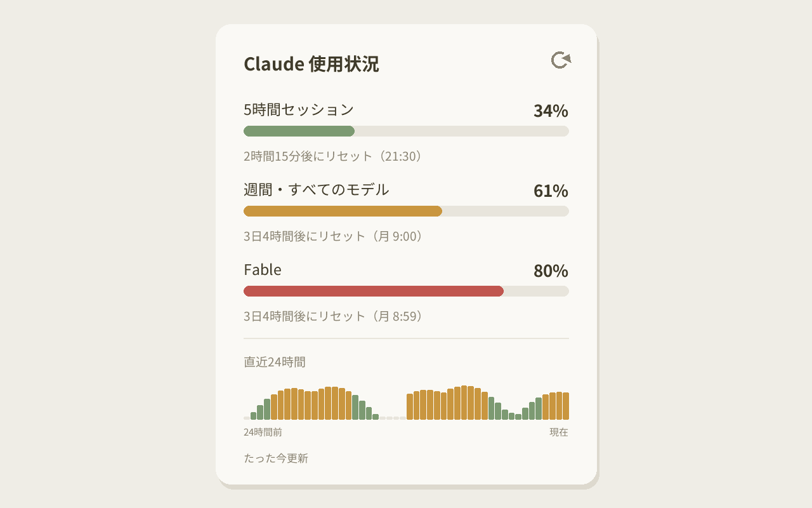The height and width of the screenshot is (508, 812).
Task: Click the rightmost orange bar in the chart
Action: (566, 406)
